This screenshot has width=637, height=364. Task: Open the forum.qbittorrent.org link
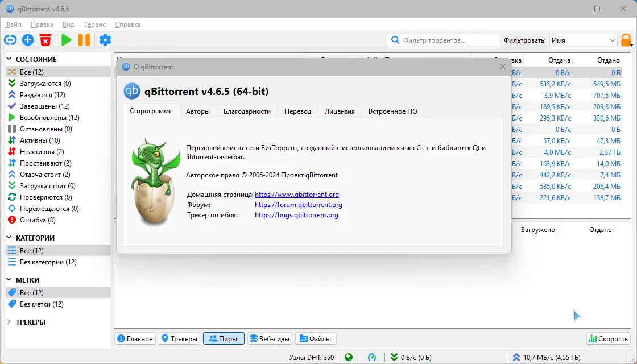click(x=299, y=205)
